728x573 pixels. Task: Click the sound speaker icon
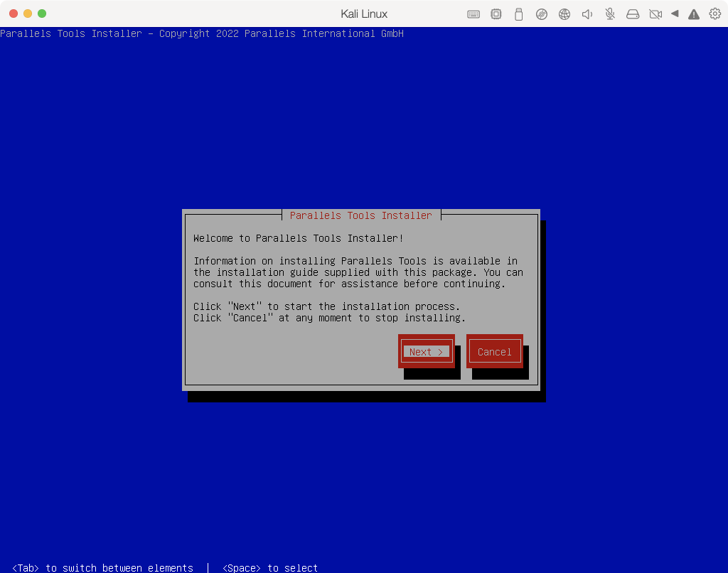(587, 14)
